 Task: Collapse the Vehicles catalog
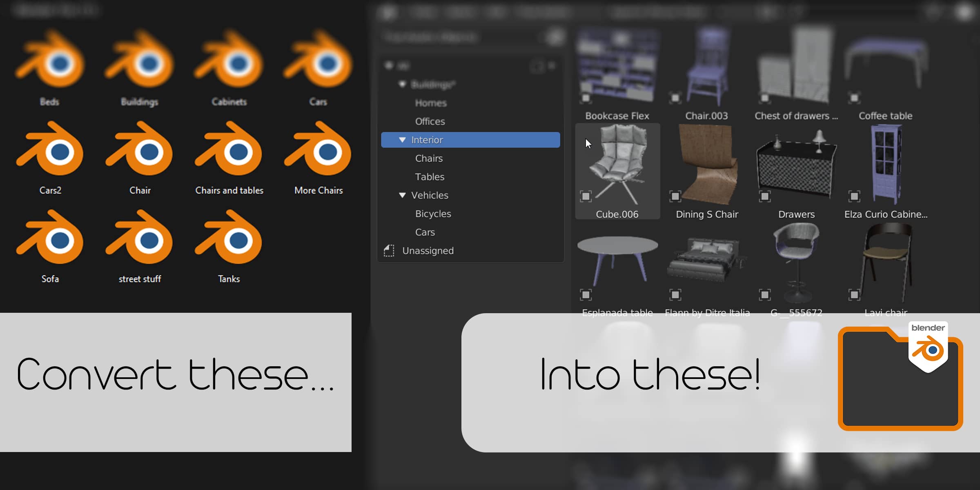pos(402,196)
